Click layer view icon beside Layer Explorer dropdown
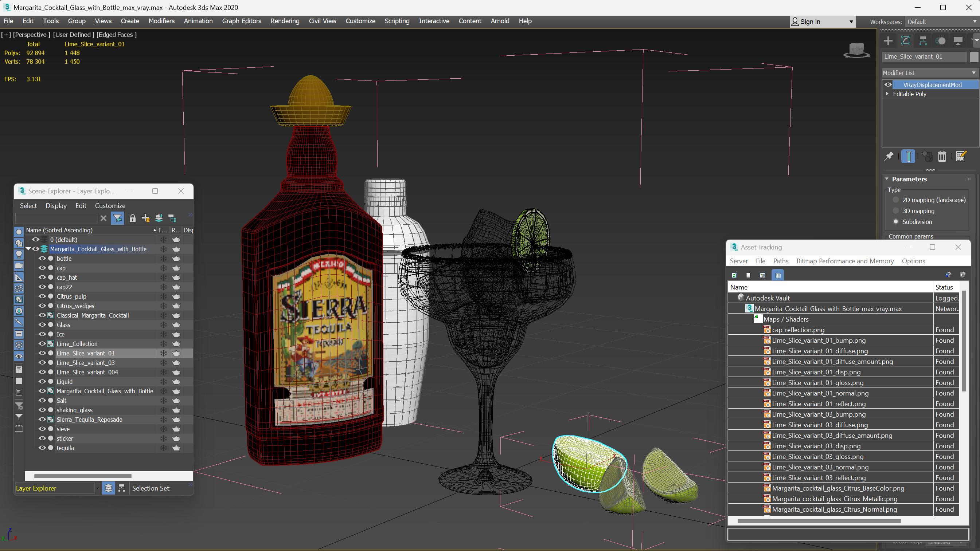Viewport: 980px width, 551px height. tap(109, 488)
